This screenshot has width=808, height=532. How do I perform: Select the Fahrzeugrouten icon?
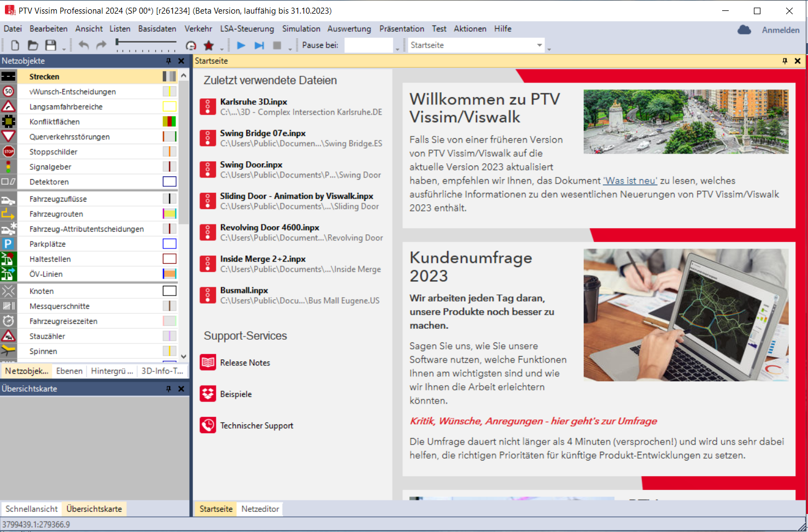9,214
